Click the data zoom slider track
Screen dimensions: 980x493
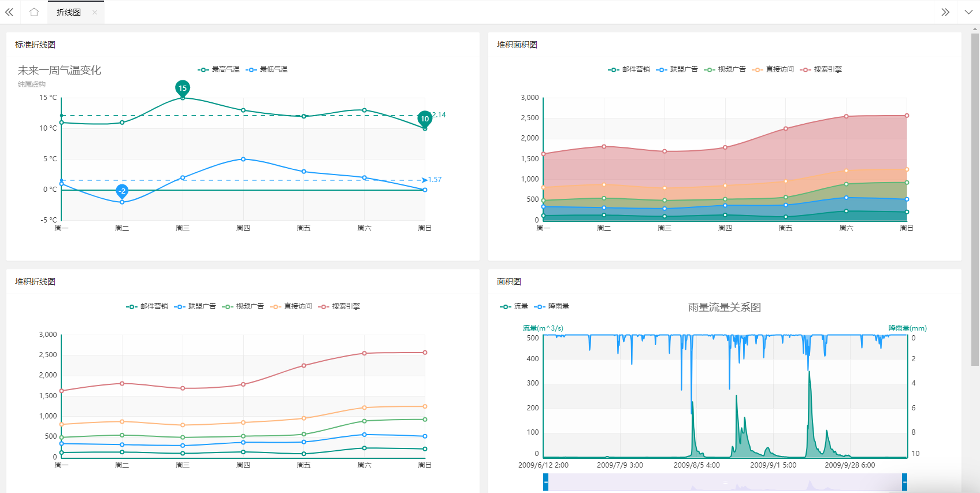(725, 482)
